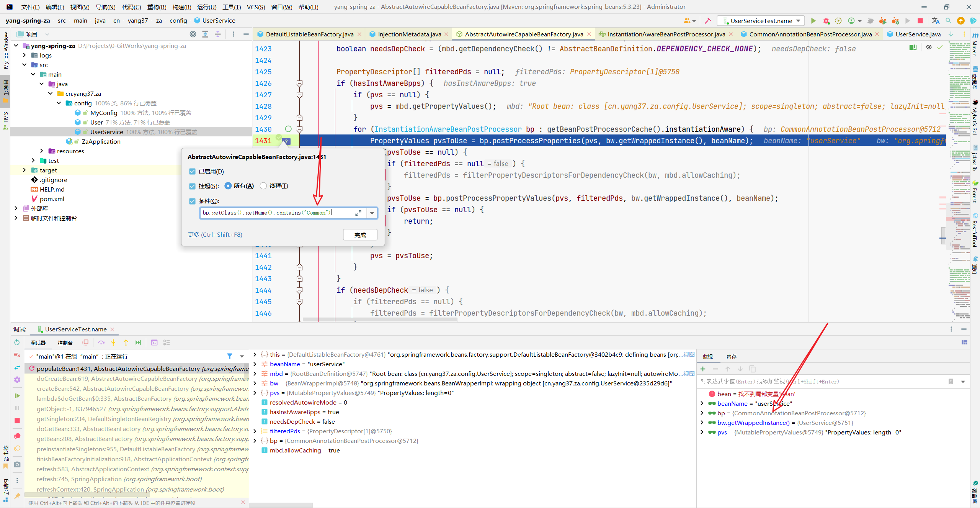The width and height of the screenshot is (980, 508).
Task: Open debugger settings gear icon
Action: click(17, 380)
